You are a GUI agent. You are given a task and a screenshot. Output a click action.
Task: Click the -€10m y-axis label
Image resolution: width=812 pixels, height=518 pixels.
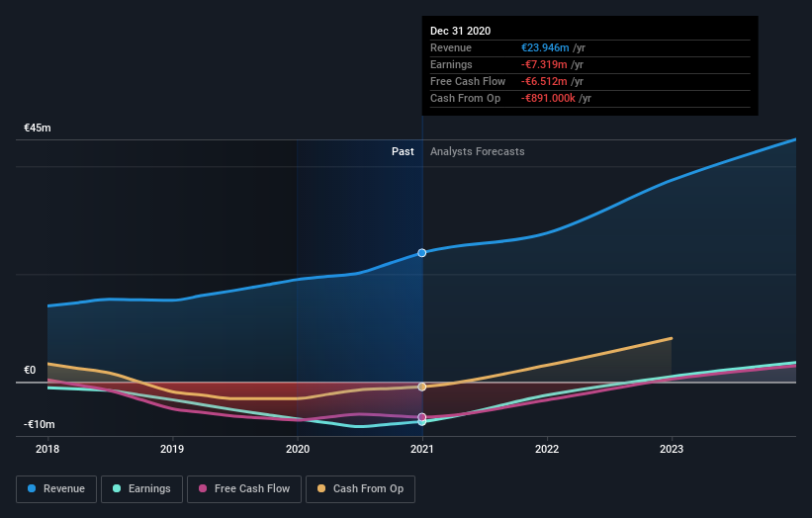coord(40,424)
